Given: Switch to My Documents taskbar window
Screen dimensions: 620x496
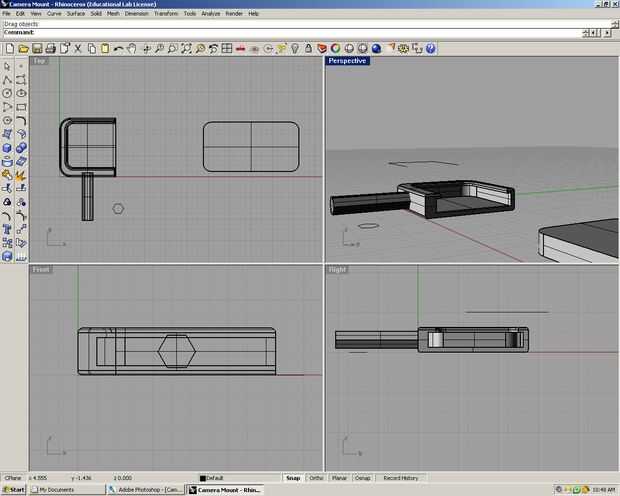Looking at the screenshot, I should [66, 490].
